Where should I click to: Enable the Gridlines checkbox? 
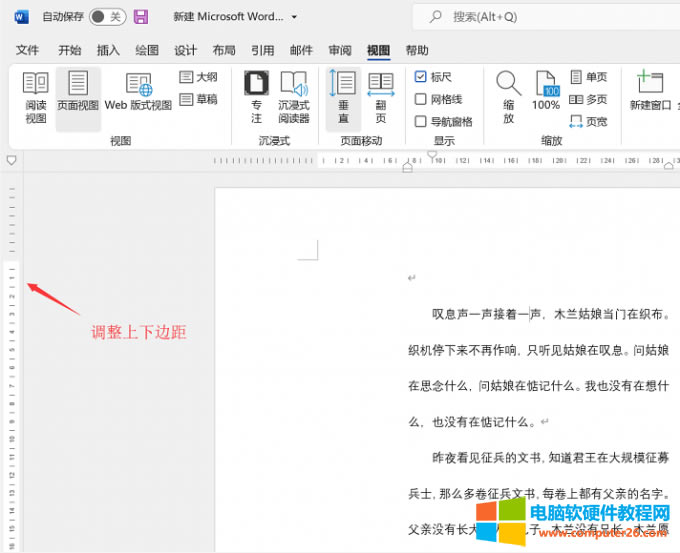[421, 99]
